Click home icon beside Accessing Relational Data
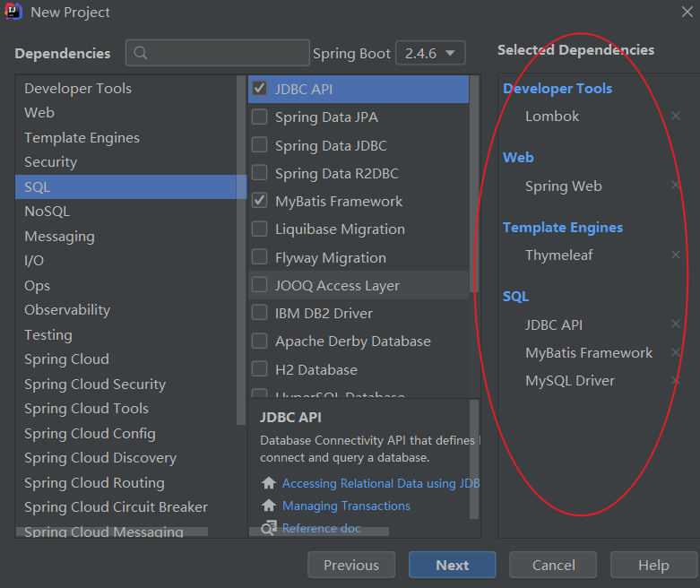 pyautogui.click(x=268, y=483)
